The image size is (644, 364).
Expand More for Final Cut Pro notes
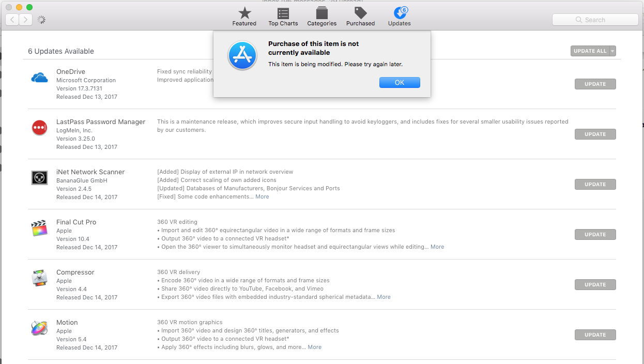click(437, 247)
